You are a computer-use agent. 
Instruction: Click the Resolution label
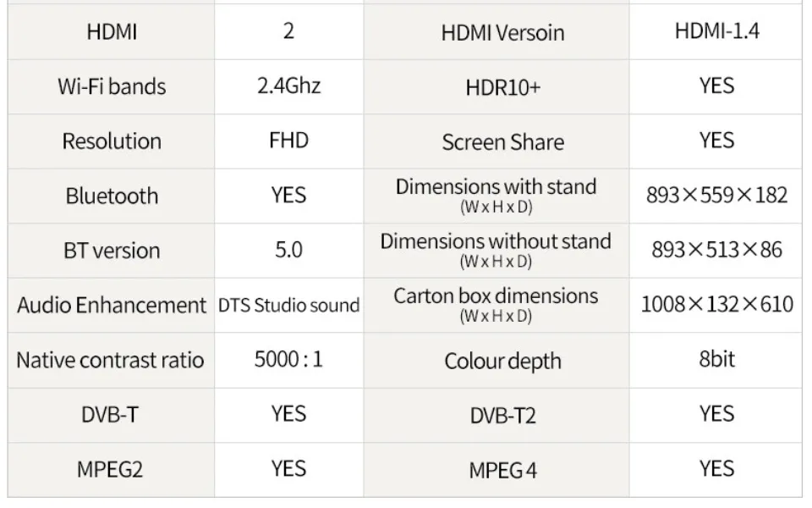(x=112, y=141)
